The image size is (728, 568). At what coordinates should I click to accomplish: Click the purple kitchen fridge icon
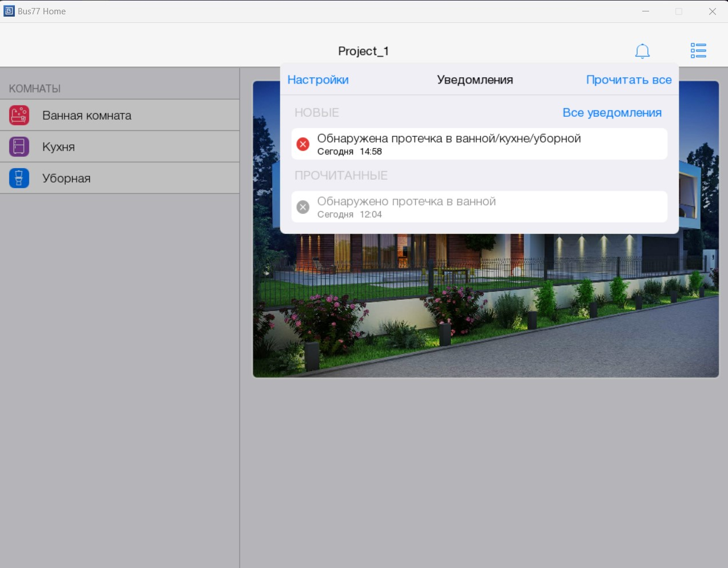coord(19,147)
